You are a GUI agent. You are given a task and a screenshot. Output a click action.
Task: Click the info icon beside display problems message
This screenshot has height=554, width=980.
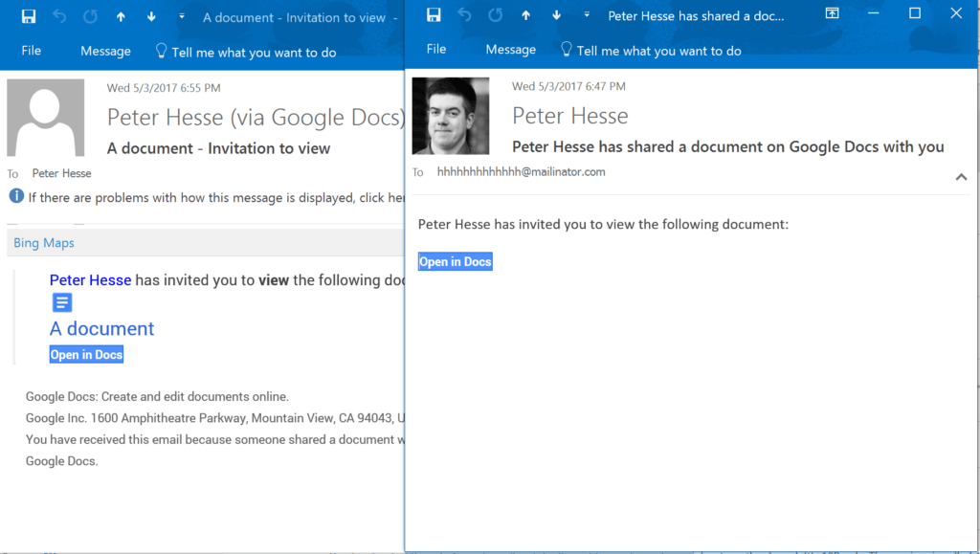pos(16,196)
